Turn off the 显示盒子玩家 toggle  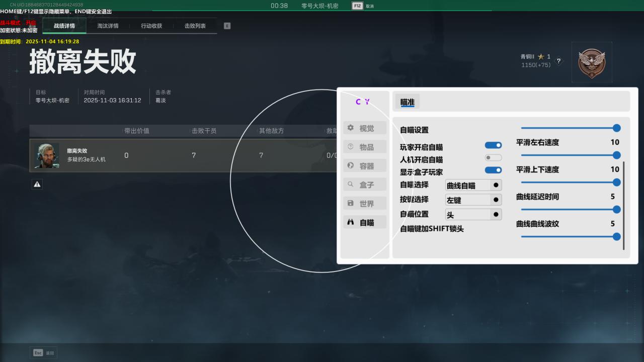click(493, 170)
